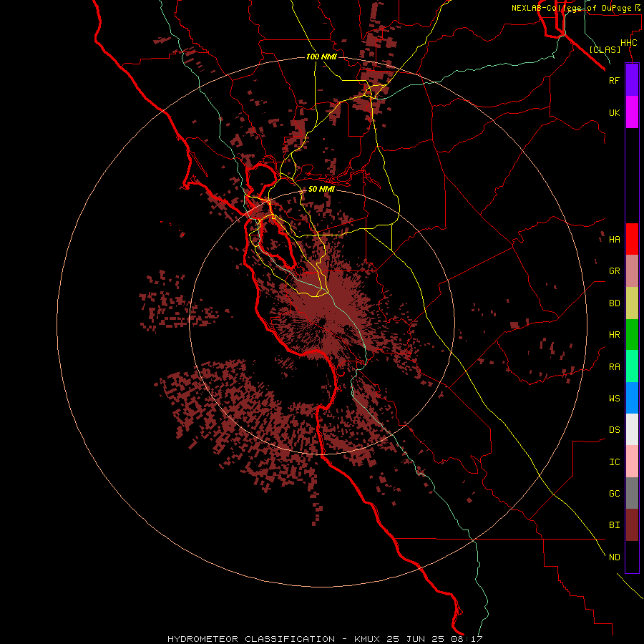Click the BI dark red legend swatch
Viewport: 644px width, 644px height.
click(632, 525)
